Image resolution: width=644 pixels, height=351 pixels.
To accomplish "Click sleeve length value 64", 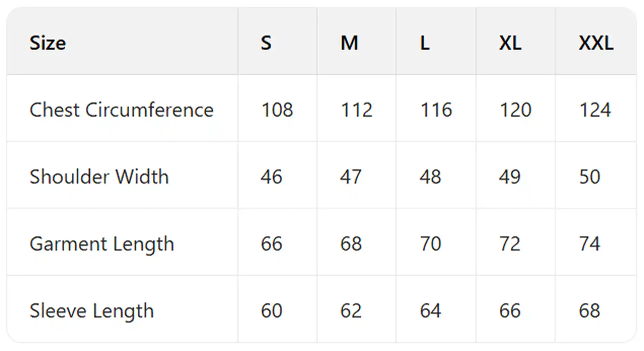I will pos(430,311).
